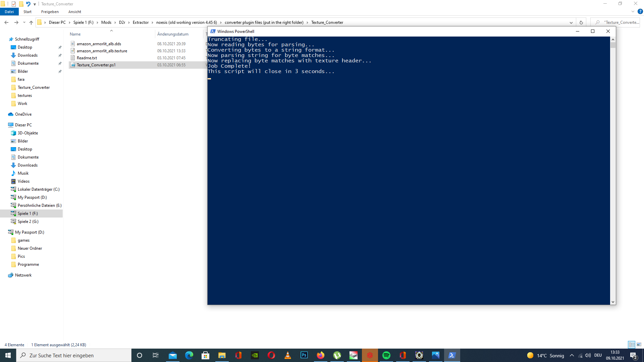Click the Help question mark icon
Viewport: 644px width, 362px height.
640,11
